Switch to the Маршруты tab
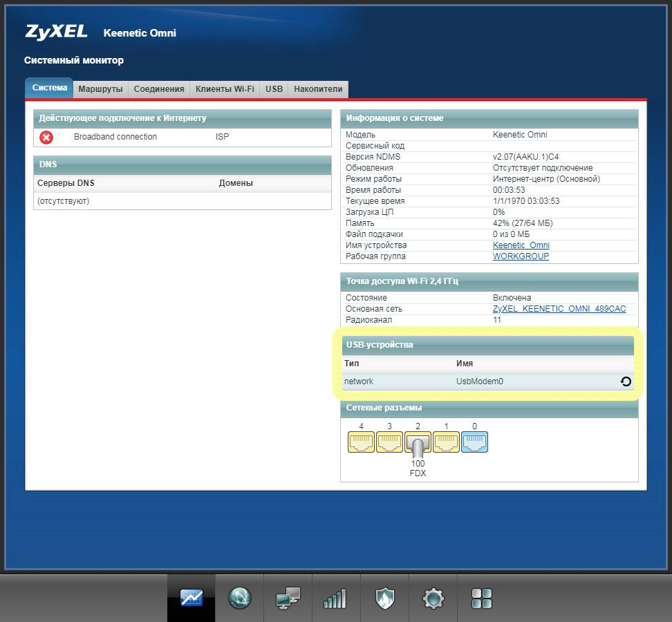Viewport: 672px width, 622px height. (x=100, y=89)
